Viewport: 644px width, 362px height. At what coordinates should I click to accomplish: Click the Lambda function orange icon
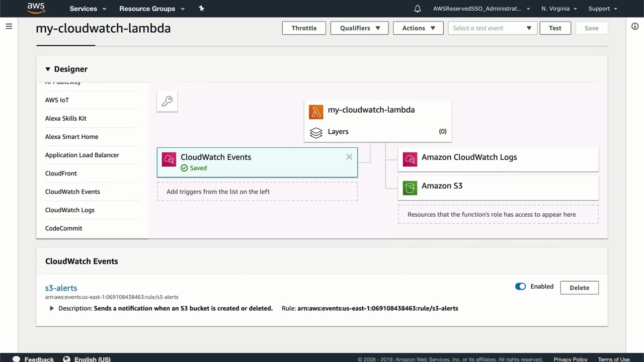316,112
